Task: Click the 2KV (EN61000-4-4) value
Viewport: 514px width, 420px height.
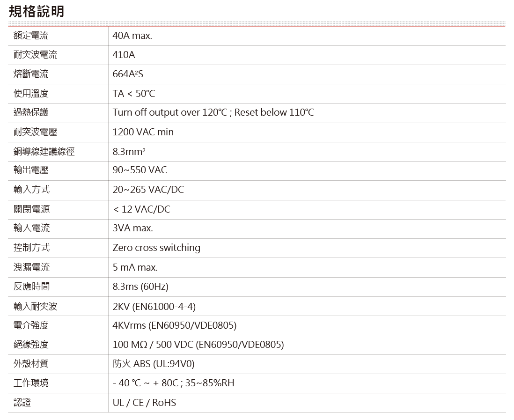Action: [x=154, y=306]
